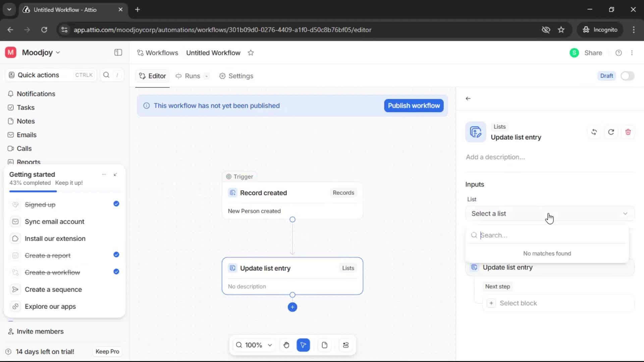Expand the zoom percentage dropdown

tap(269, 345)
